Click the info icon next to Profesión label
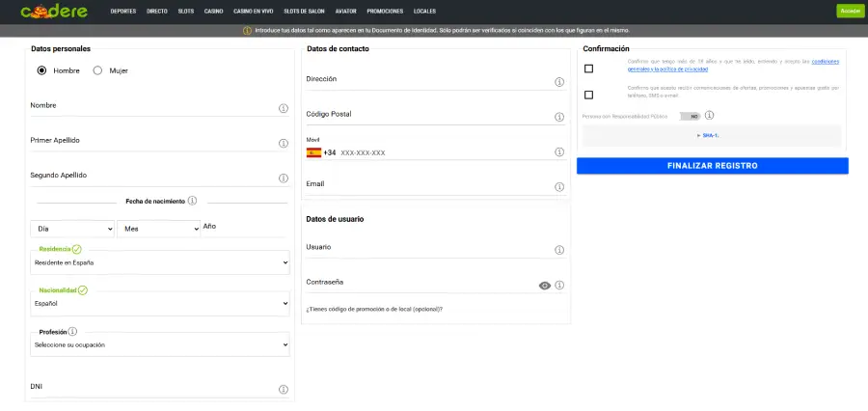Viewport: 868px width, 411px height. pos(72,332)
